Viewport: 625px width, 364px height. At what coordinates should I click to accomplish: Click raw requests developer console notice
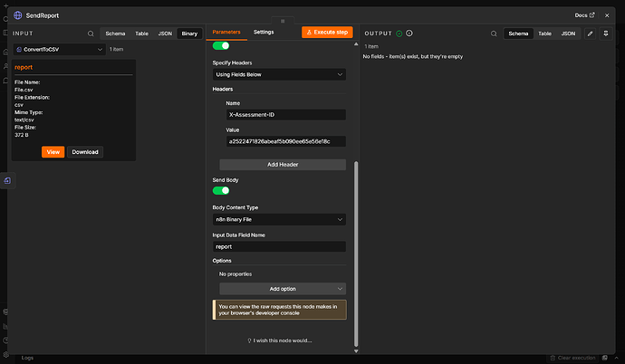[x=279, y=310]
